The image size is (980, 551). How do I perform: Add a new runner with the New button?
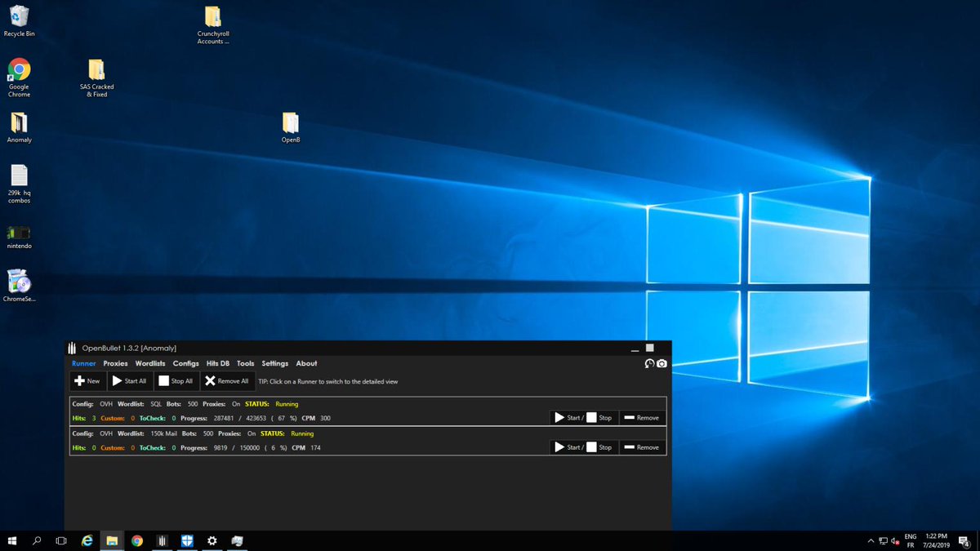coord(87,380)
